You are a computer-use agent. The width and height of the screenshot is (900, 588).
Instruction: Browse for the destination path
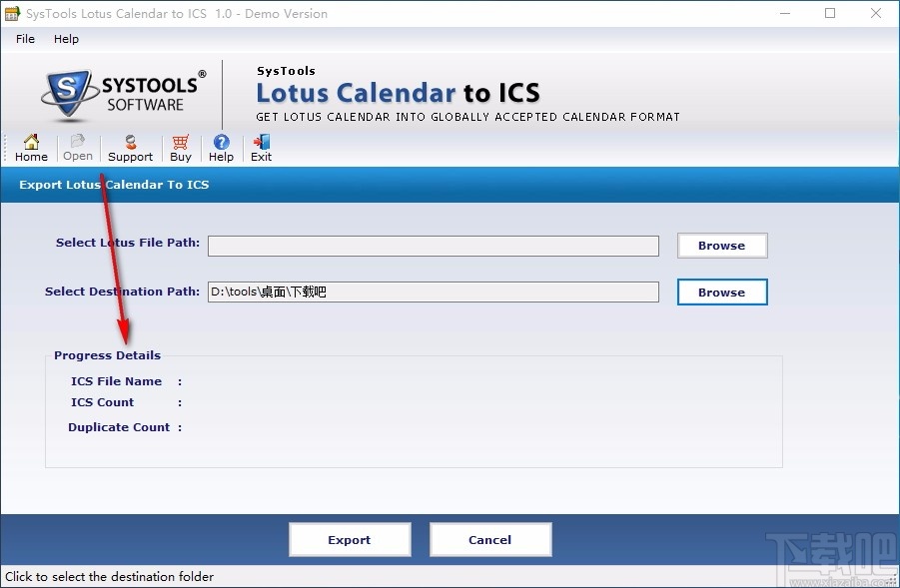click(721, 292)
